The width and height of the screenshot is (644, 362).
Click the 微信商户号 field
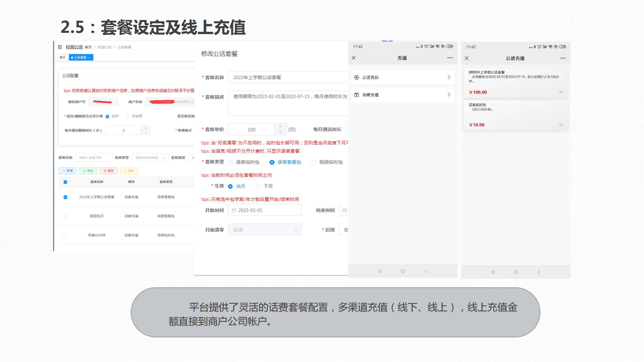coord(103,102)
